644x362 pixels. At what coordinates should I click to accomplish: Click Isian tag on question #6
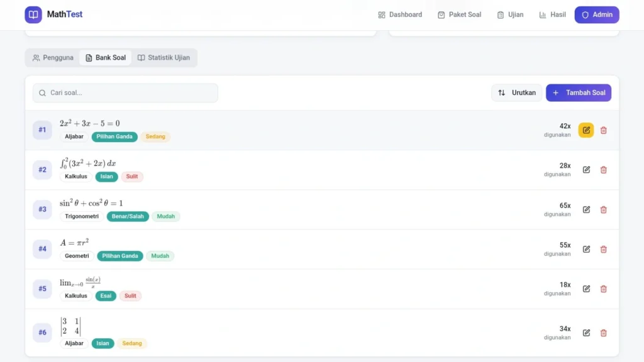103,343
